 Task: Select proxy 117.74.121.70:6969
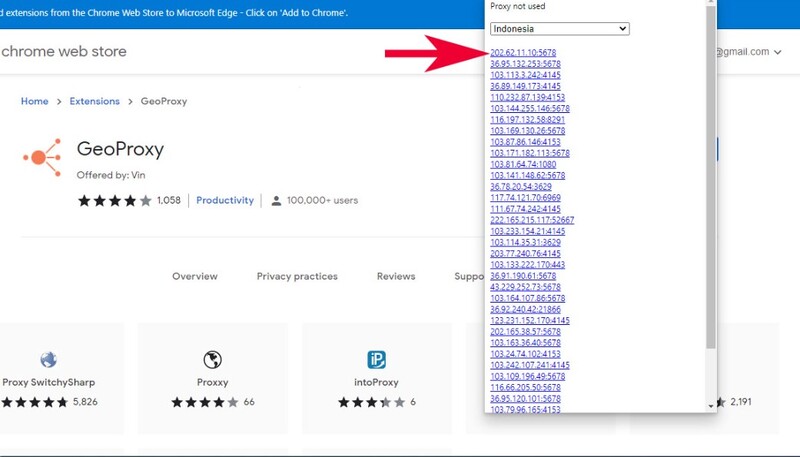pos(525,197)
